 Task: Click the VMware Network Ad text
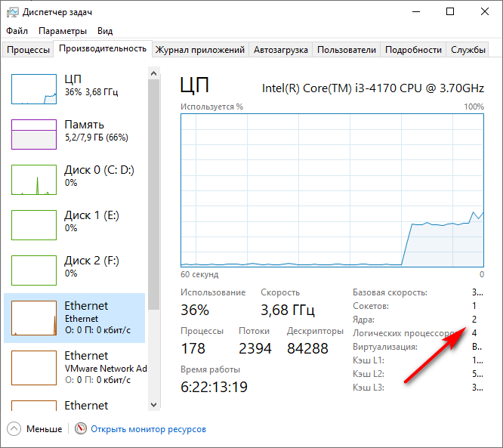pos(106,369)
